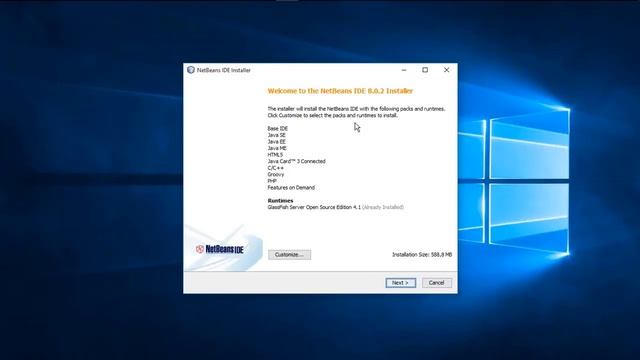Select the "Base IDE" list entry
Image resolution: width=640 pixels, height=360 pixels.
coord(278,129)
